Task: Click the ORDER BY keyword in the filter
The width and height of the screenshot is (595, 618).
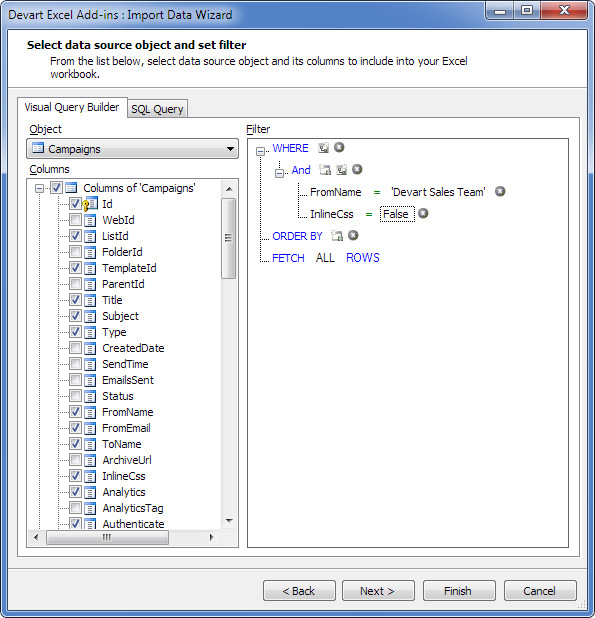Action: click(x=297, y=236)
